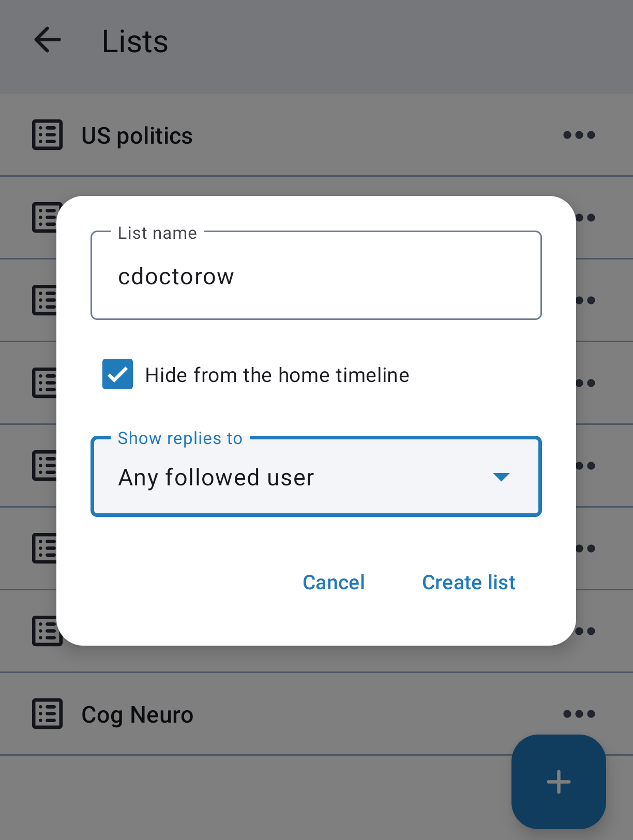633x840 pixels.
Task: Tap the partially hidden list icon below US politics
Action: click(x=44, y=218)
